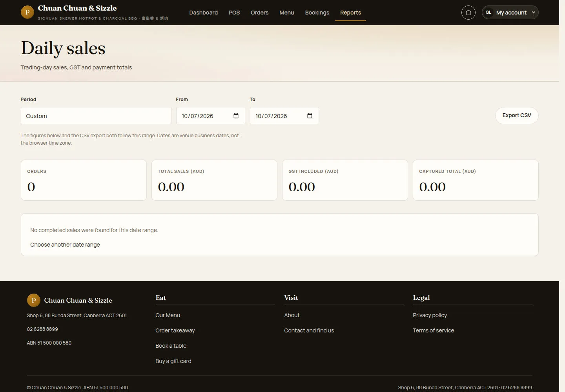Expand the My account chevron
Screen dimensions: 565x392
[x=533, y=13]
